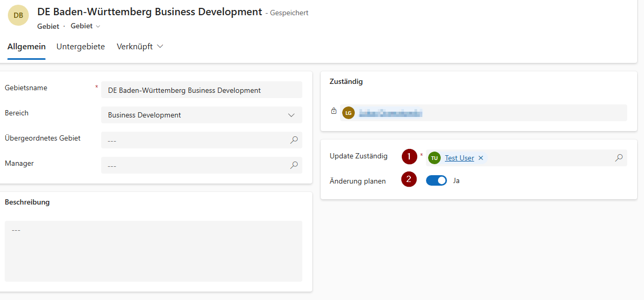Click the DB record avatar icon
Image resolution: width=644 pixels, height=300 pixels.
pos(18,15)
